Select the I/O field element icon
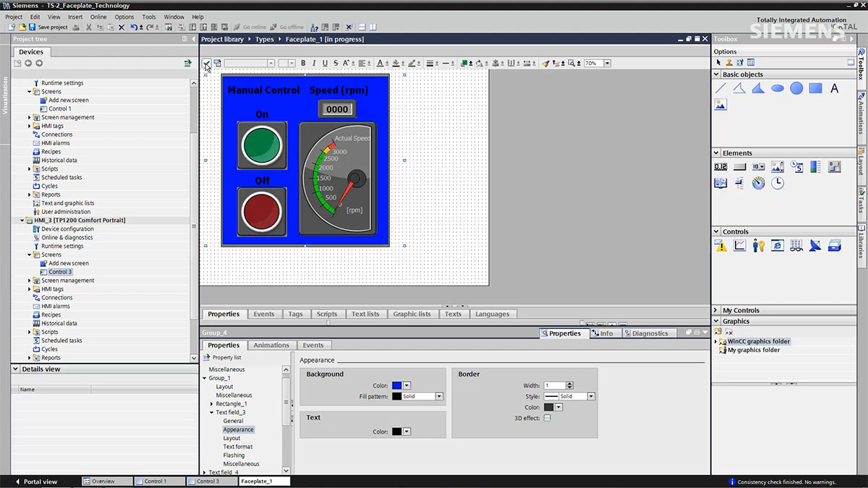This screenshot has height=488, width=868. click(720, 167)
